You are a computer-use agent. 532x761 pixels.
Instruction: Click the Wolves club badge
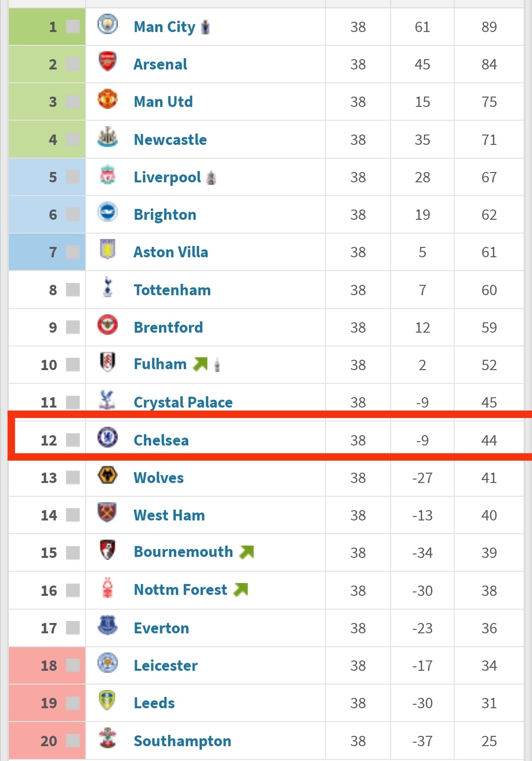(x=107, y=475)
